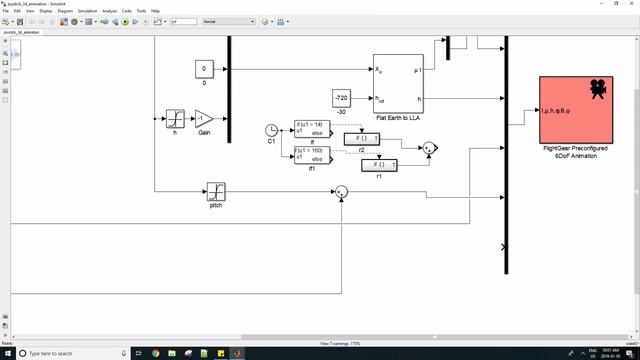Expand the Build Model dropdown arrow
The height and width of the screenshot is (360, 640).
[288, 22]
